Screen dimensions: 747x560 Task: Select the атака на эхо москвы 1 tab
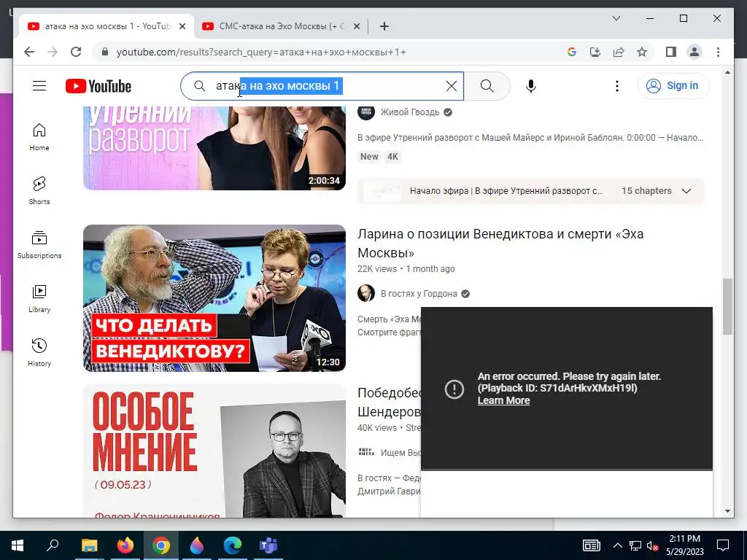105,26
